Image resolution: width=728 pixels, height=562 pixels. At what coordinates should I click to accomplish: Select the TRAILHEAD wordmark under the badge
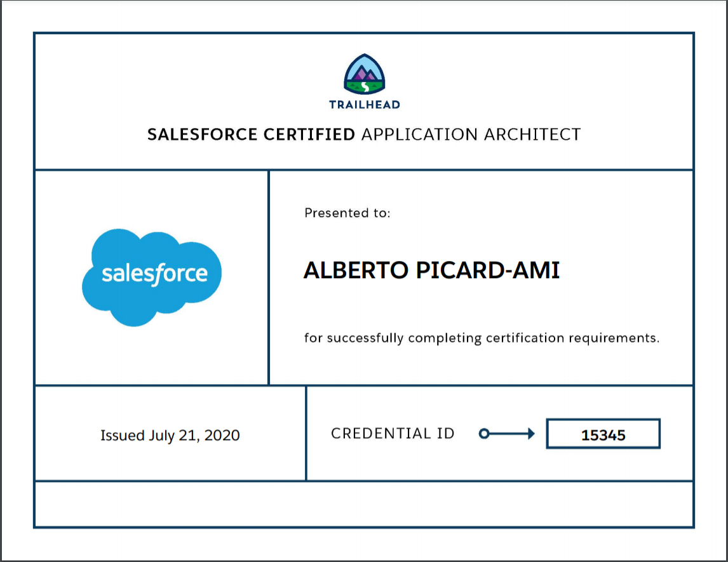click(364, 105)
